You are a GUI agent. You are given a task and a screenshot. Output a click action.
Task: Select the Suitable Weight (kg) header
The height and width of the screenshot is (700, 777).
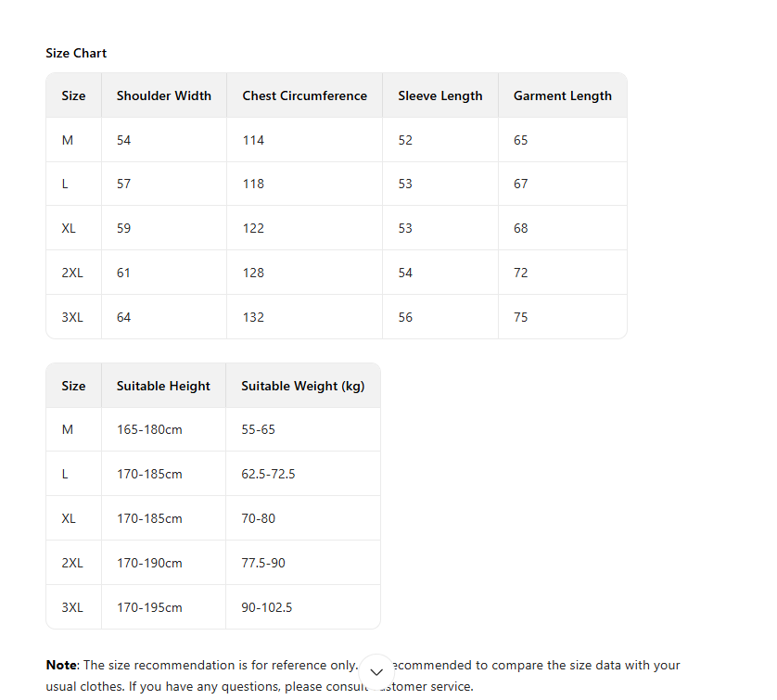point(302,386)
